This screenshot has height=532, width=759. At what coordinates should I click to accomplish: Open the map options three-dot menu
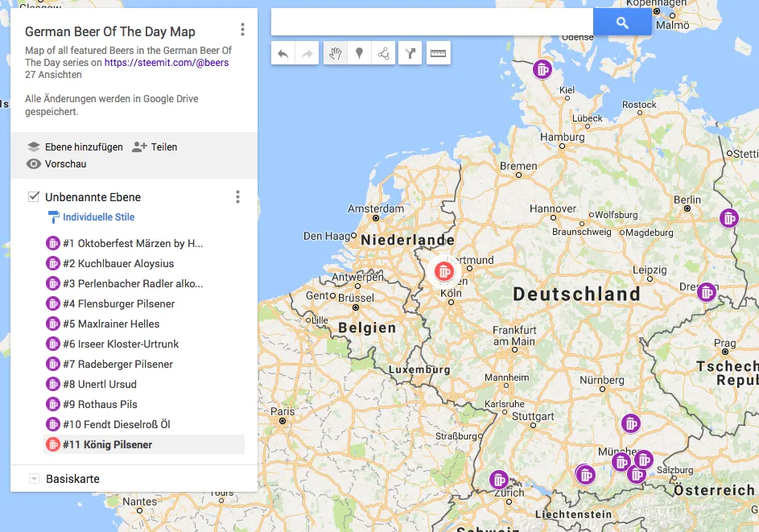pos(242,30)
